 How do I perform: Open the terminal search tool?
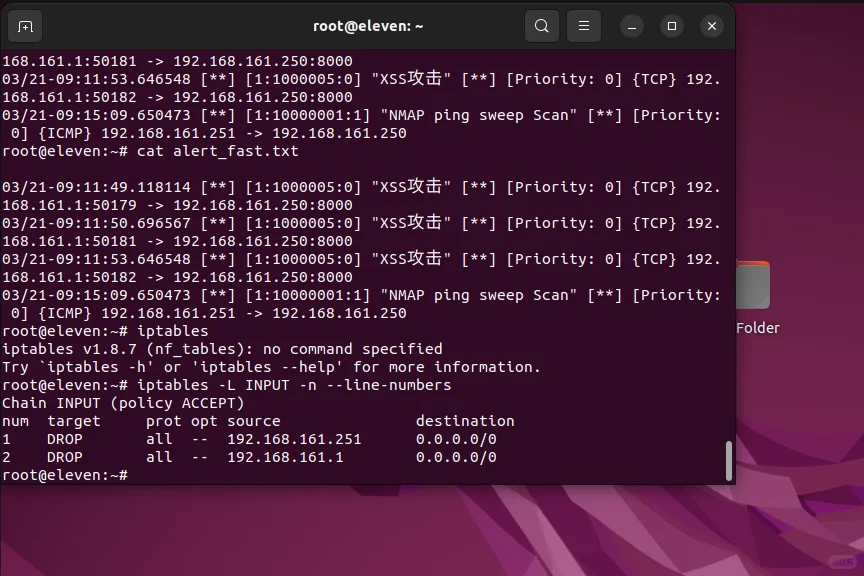[542, 26]
